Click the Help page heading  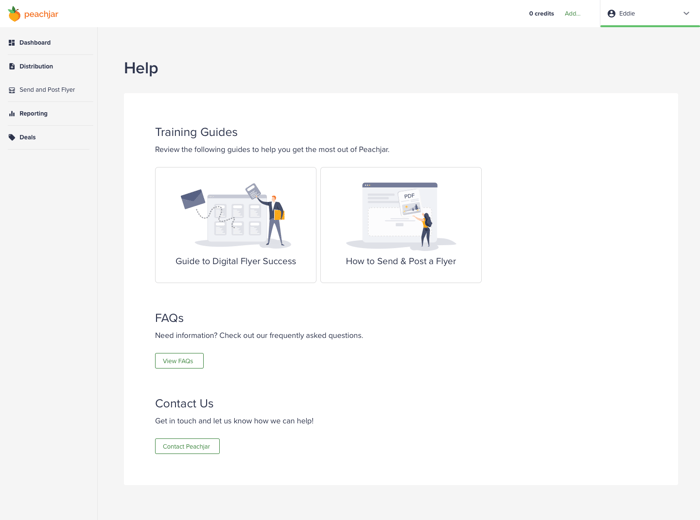tap(141, 68)
